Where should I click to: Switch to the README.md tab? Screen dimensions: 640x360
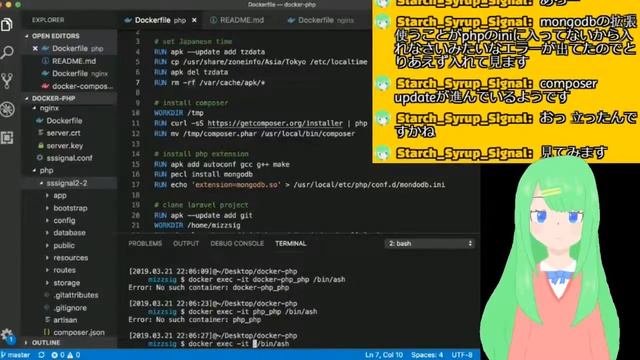(x=237, y=20)
